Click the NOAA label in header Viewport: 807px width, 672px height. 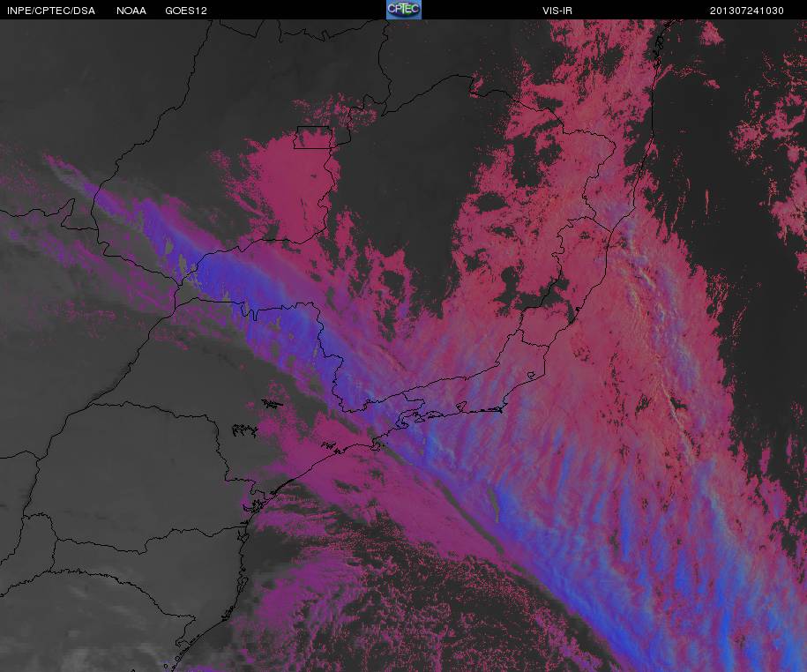[x=131, y=11]
